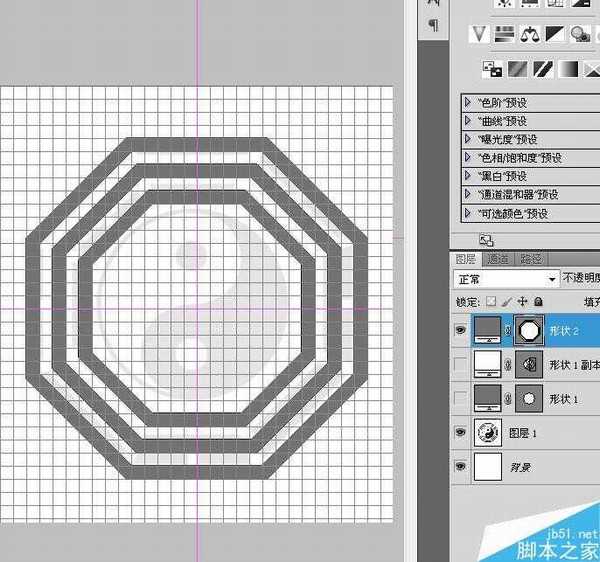Add a Hue/Saturation adjustment icon
Image resolution: width=600 pixels, height=562 pixels.
coord(504,34)
